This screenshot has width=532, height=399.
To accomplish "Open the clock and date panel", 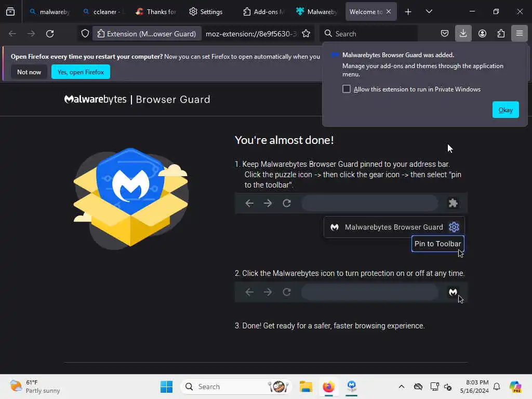I will click(x=474, y=387).
